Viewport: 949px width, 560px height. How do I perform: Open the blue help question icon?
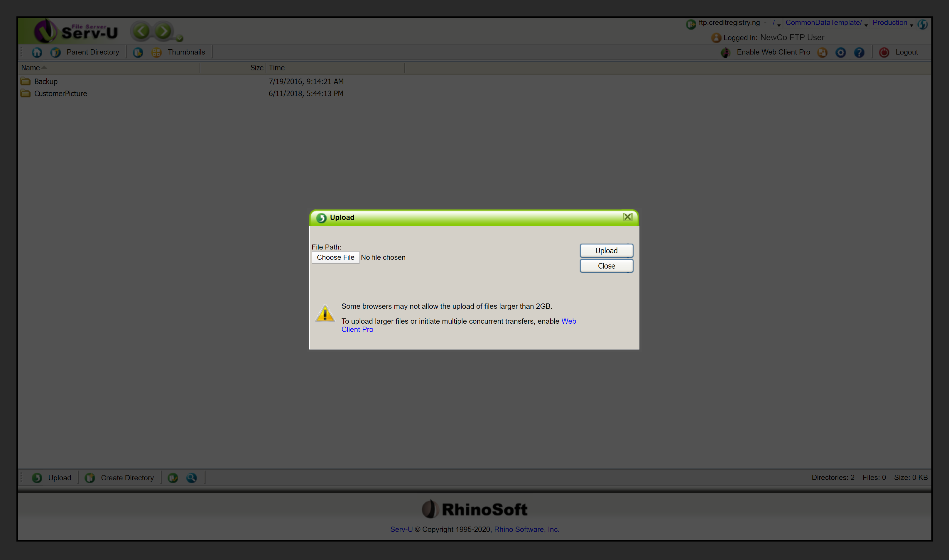(x=859, y=52)
